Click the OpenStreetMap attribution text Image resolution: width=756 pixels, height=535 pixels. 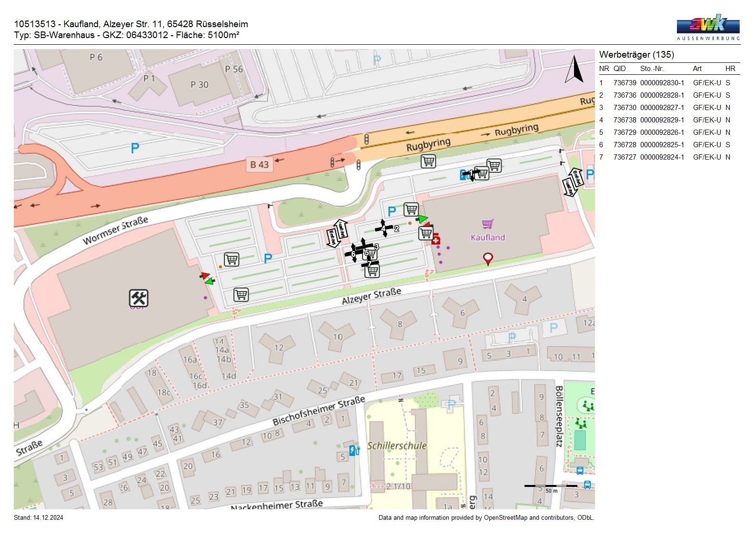pos(486,518)
